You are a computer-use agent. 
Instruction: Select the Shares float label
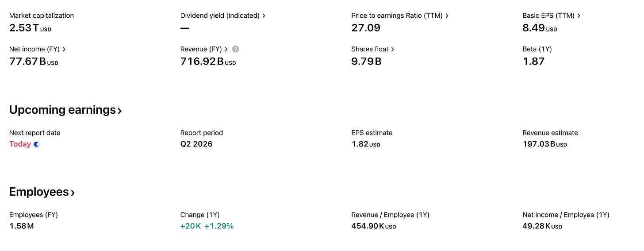point(370,49)
